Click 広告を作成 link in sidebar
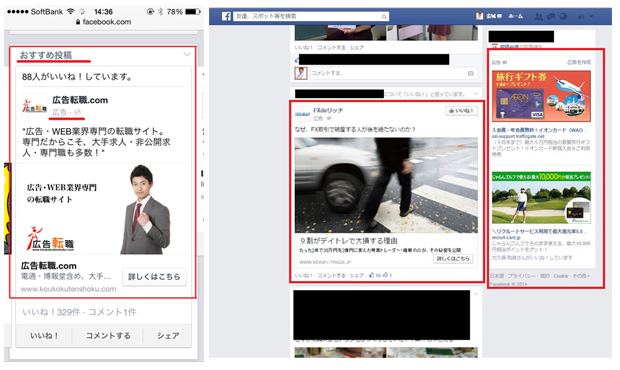620x370 pixels. pyautogui.click(x=579, y=62)
